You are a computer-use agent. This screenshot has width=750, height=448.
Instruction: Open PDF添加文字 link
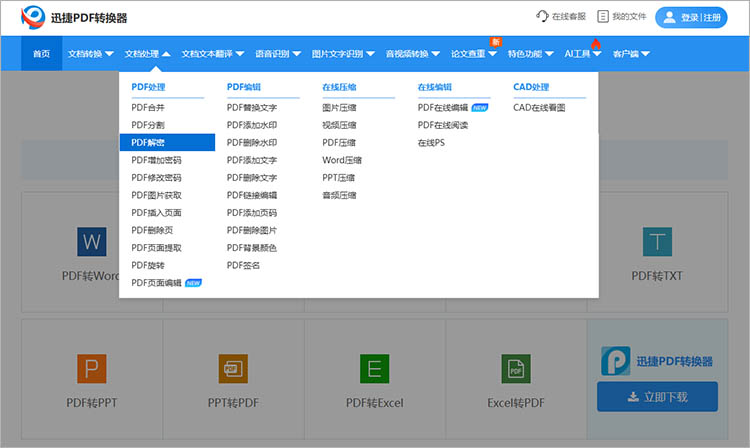coord(252,160)
